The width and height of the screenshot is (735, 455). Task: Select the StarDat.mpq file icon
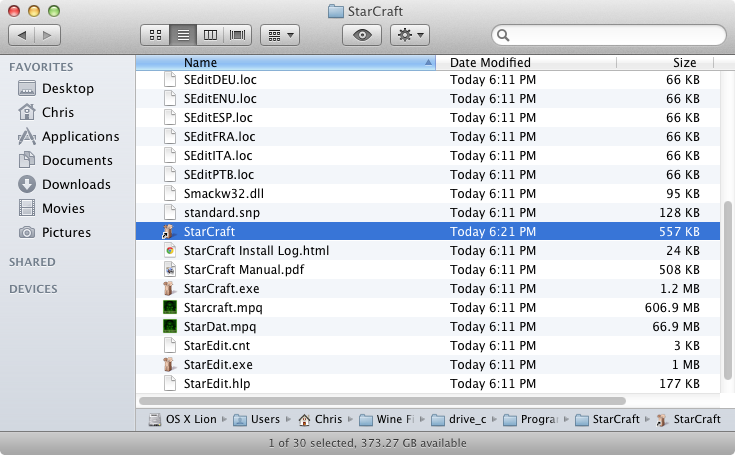point(170,327)
